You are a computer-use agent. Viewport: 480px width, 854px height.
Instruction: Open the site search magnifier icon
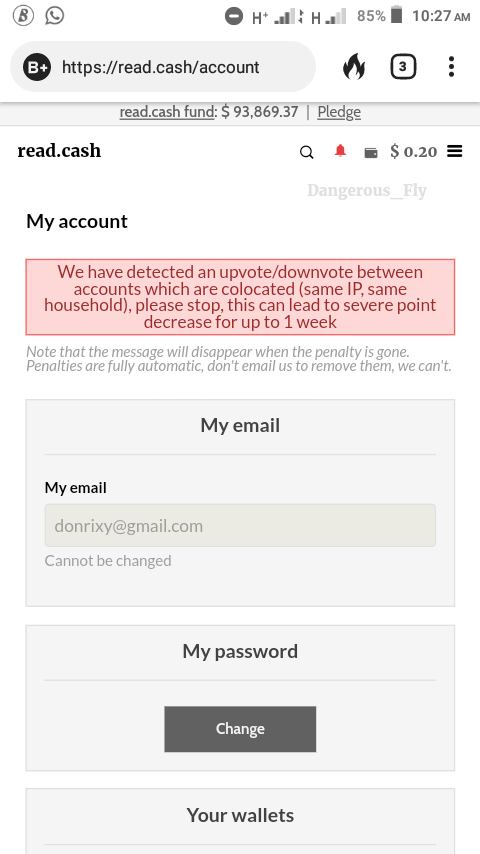click(x=307, y=152)
